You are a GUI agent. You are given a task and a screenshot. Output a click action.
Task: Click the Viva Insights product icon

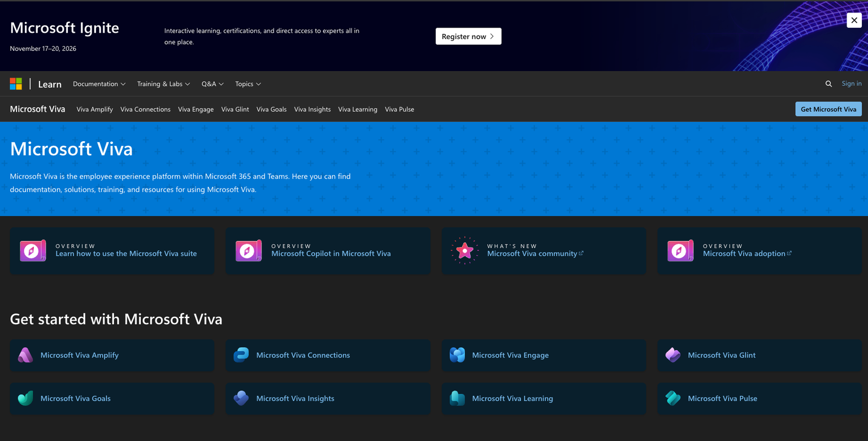(241, 398)
